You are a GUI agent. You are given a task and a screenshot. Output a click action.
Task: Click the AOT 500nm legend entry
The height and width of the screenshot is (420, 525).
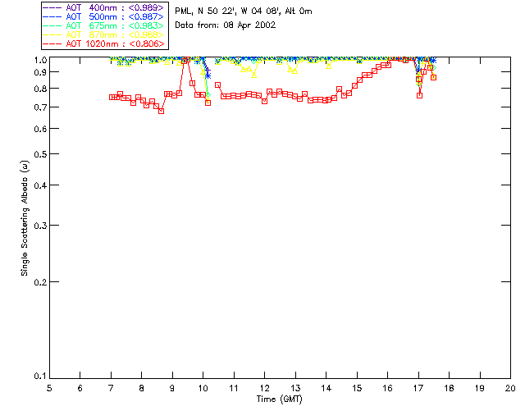[x=104, y=16]
